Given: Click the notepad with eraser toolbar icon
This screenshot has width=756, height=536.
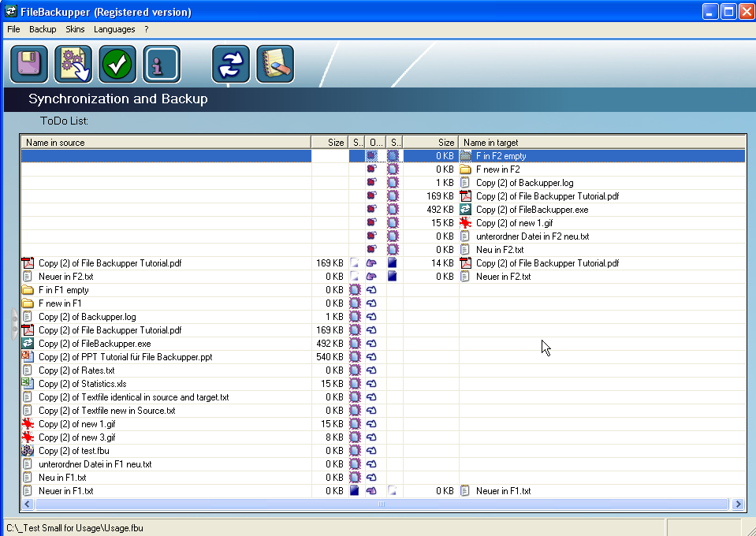Looking at the screenshot, I should (275, 64).
